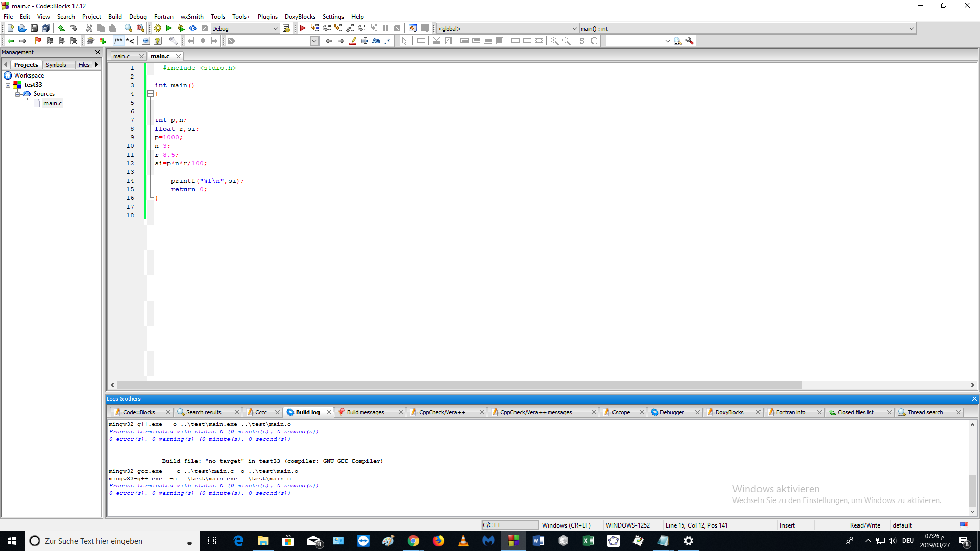Open the main() : int function dropdown
Image resolution: width=980 pixels, height=551 pixels.
pos(911,29)
